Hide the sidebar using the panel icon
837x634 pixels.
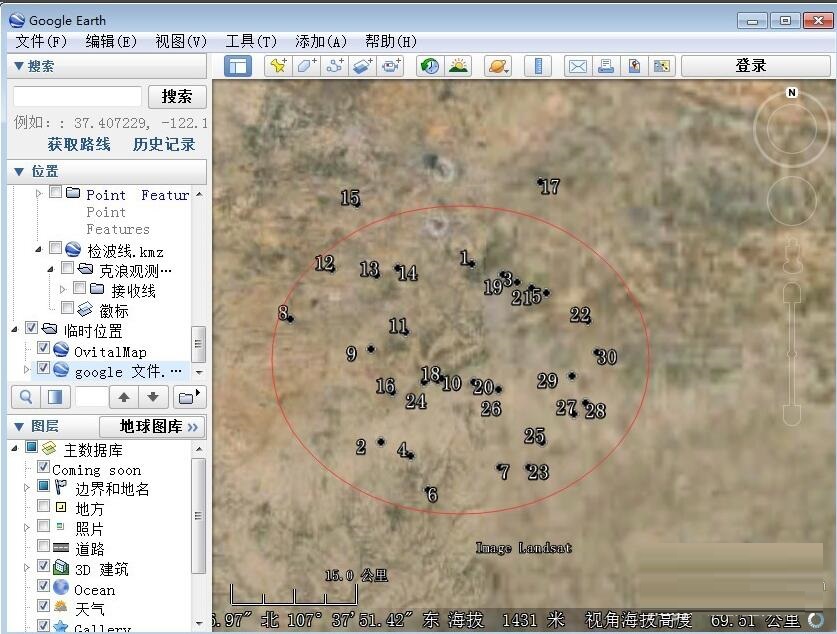click(x=236, y=65)
